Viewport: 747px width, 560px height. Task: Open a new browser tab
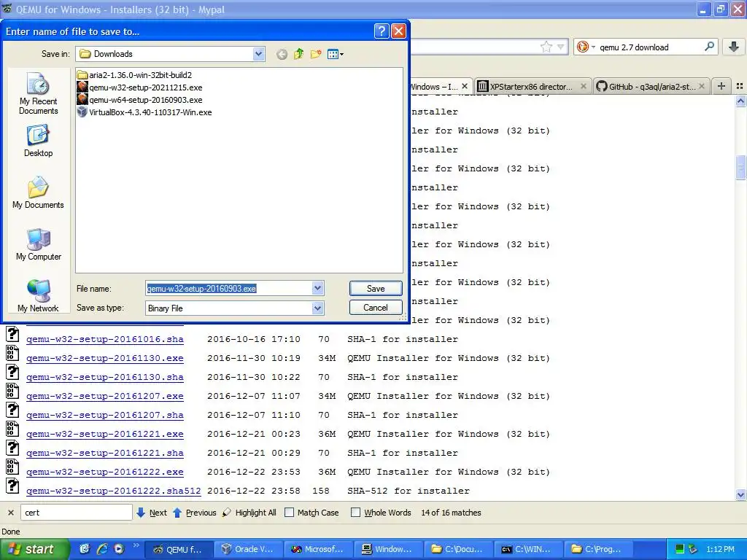tap(721, 86)
